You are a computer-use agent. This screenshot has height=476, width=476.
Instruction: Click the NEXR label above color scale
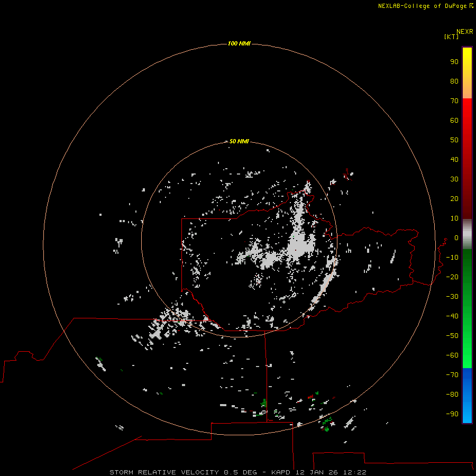point(465,32)
